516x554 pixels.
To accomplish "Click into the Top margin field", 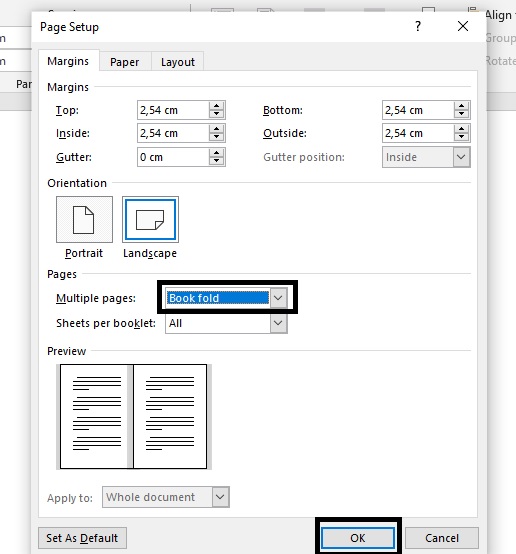I will pyautogui.click(x=173, y=110).
